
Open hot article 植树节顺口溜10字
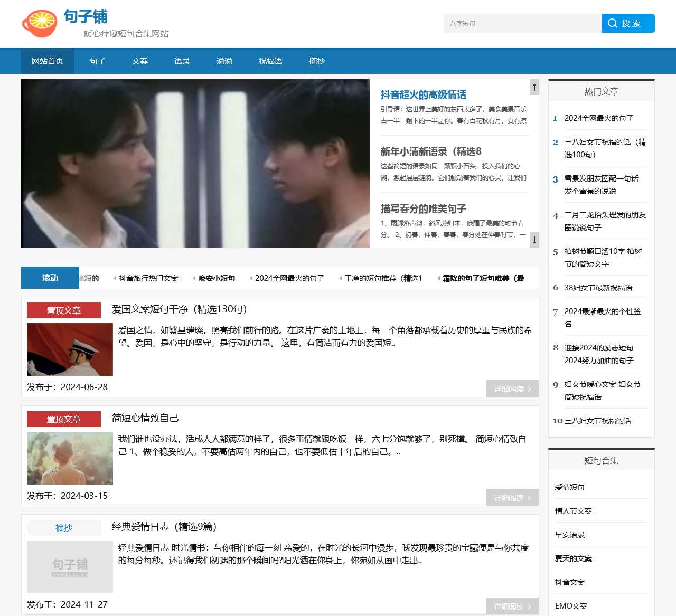tap(603, 258)
